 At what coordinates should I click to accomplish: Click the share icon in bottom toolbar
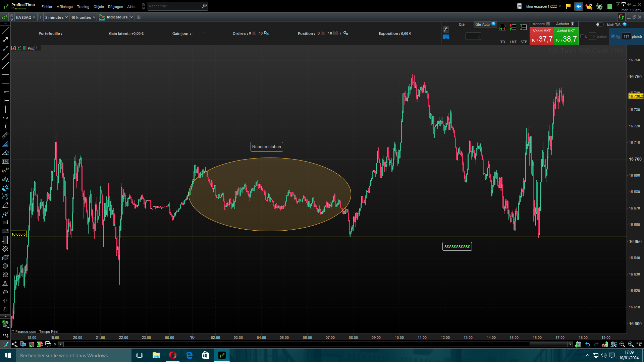click(x=14, y=344)
